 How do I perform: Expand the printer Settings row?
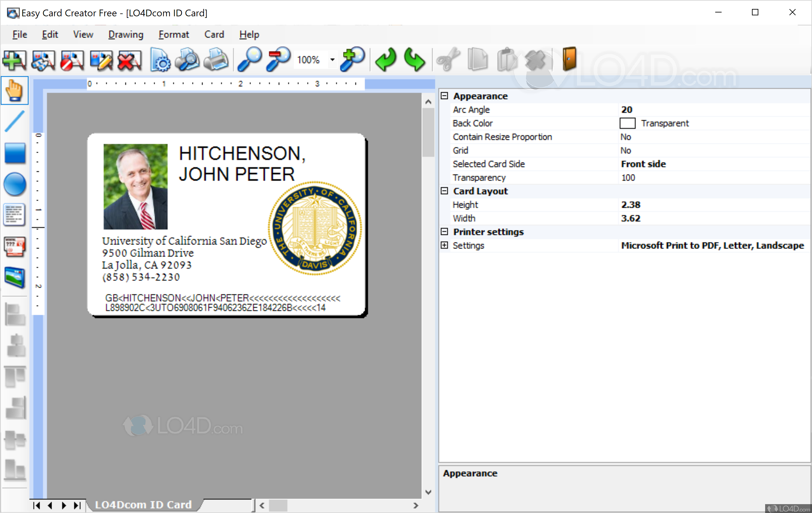pyautogui.click(x=444, y=245)
